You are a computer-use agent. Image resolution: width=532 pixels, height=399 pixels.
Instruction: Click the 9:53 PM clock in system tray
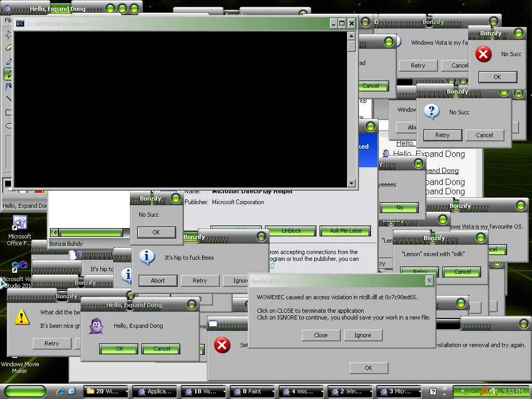tap(512, 391)
